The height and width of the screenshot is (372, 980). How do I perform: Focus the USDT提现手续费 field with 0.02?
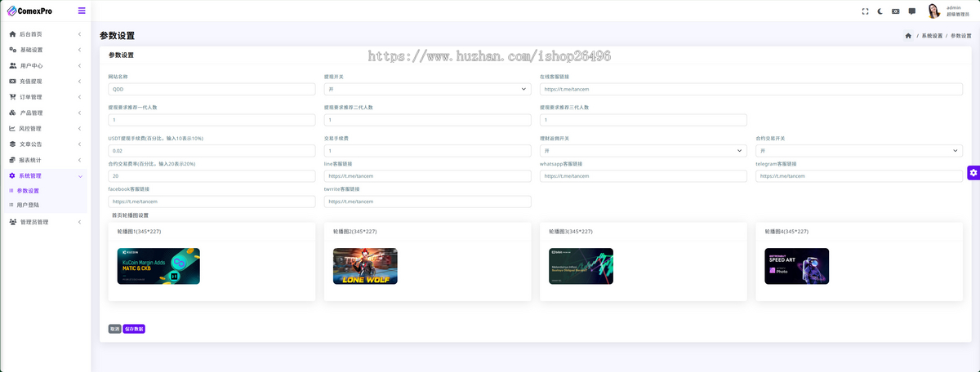coord(212,151)
